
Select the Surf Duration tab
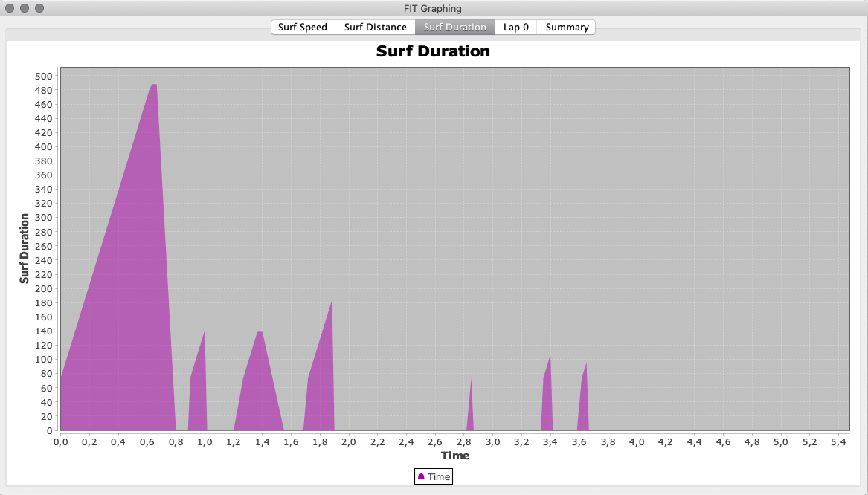(454, 27)
